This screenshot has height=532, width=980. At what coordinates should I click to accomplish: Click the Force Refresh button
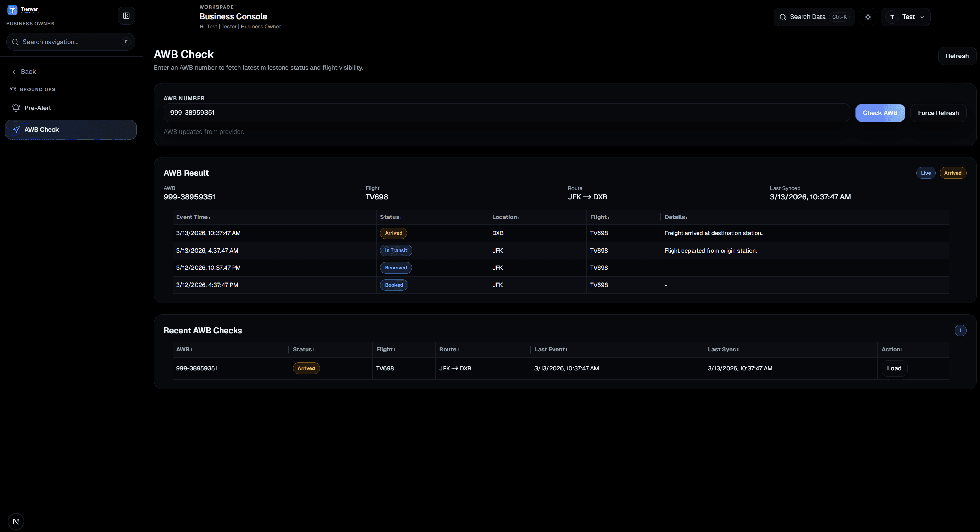[x=938, y=113]
